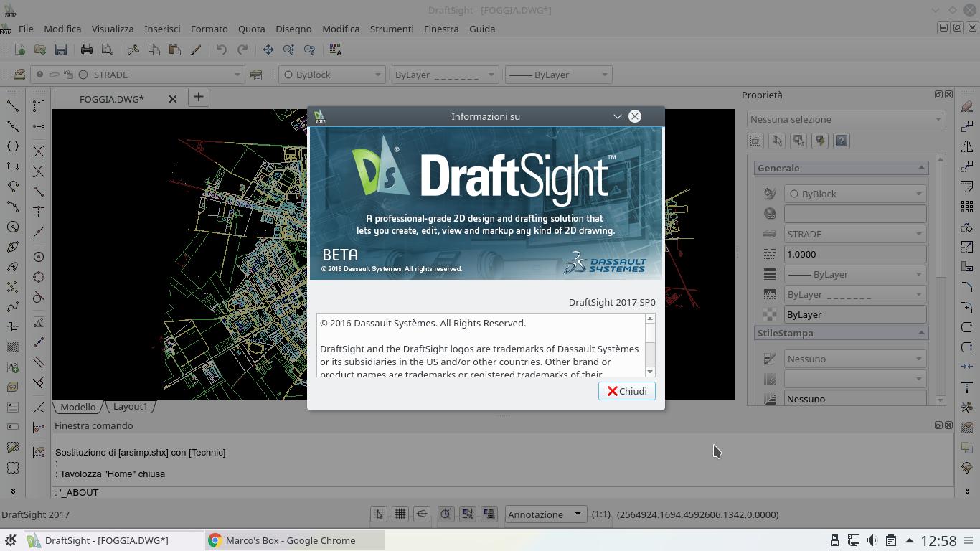Click the volume icon in system tray
980x551 pixels.
872,540
